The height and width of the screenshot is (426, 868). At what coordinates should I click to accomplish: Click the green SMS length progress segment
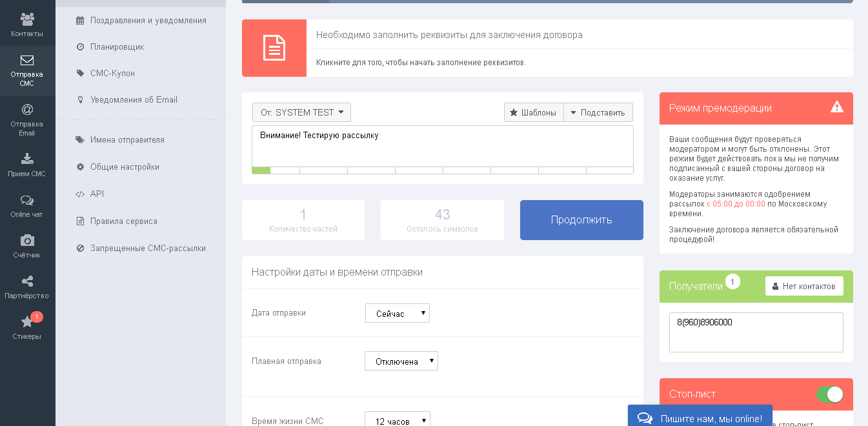pyautogui.click(x=261, y=170)
